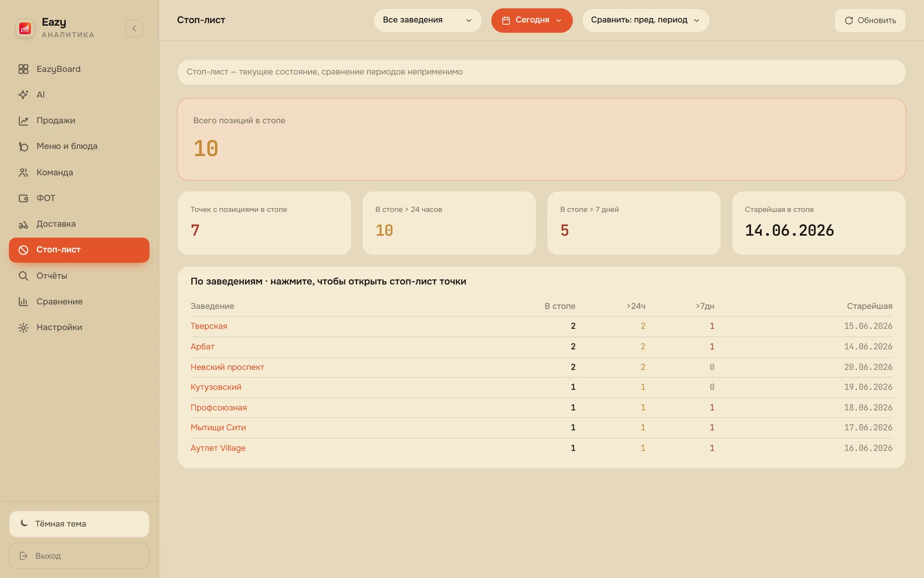Click the Стоп-лист prohibition icon

click(23, 250)
